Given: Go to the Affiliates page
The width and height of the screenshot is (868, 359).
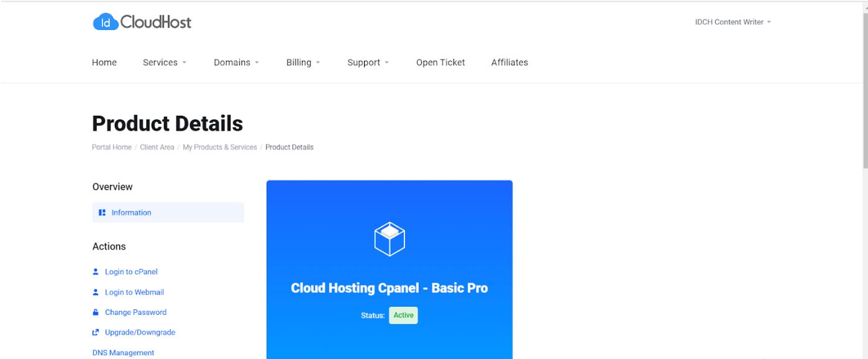Looking at the screenshot, I should [x=509, y=62].
